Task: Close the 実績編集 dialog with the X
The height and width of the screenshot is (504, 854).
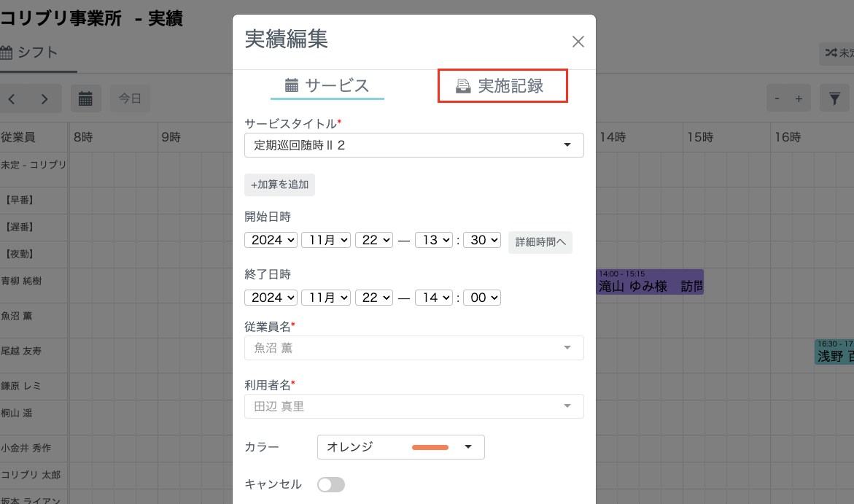Action: 578,42
